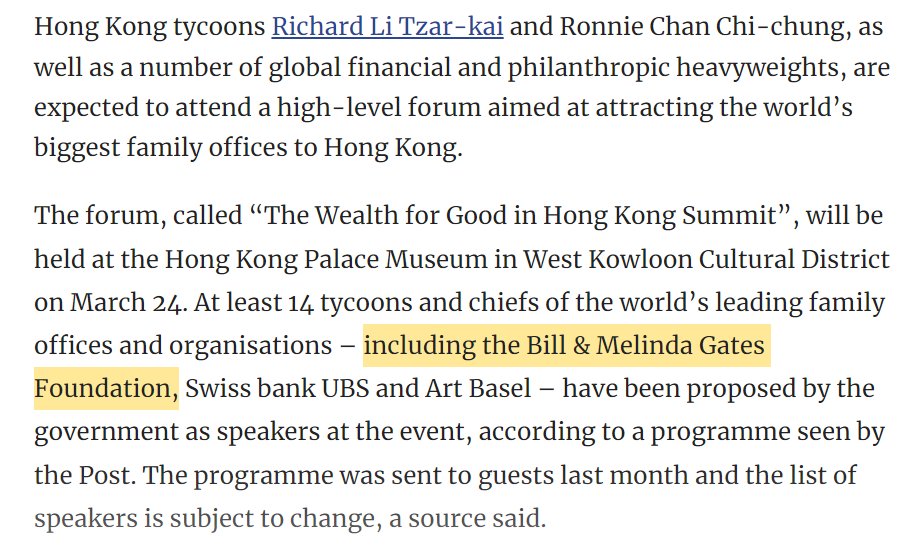Click the phrase Hong Kong tycoons
The height and width of the screenshot is (551, 917).
(150, 27)
